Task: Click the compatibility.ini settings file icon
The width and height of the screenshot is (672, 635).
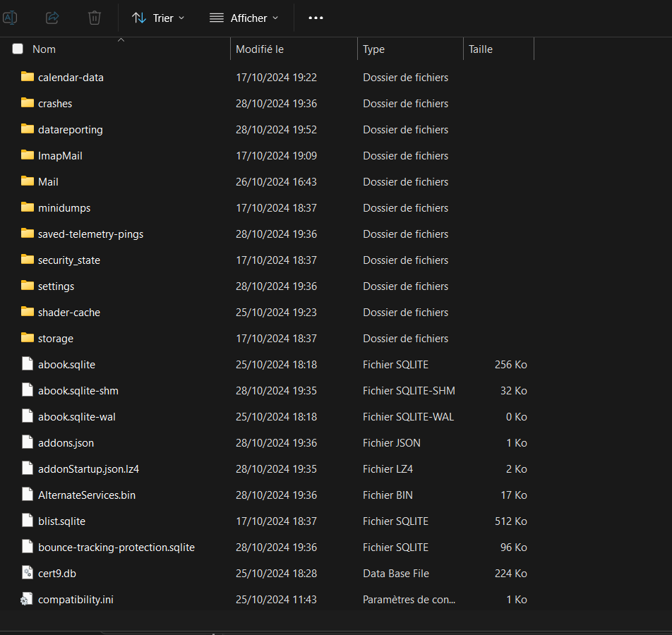Action: [x=28, y=599]
